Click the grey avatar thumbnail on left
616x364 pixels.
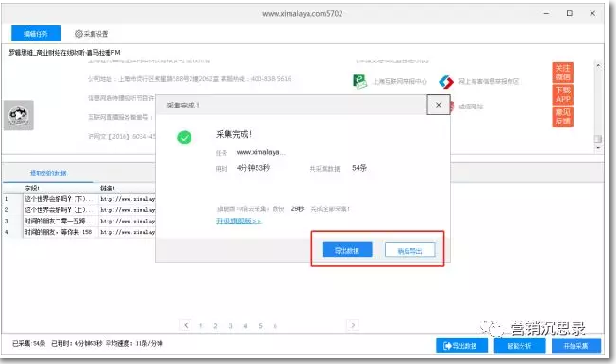19,115
